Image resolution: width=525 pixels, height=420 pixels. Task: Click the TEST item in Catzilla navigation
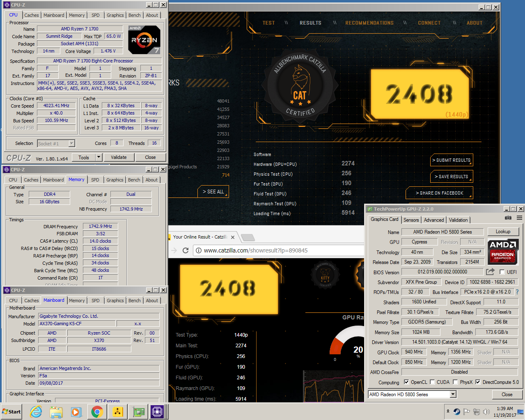pos(269,23)
